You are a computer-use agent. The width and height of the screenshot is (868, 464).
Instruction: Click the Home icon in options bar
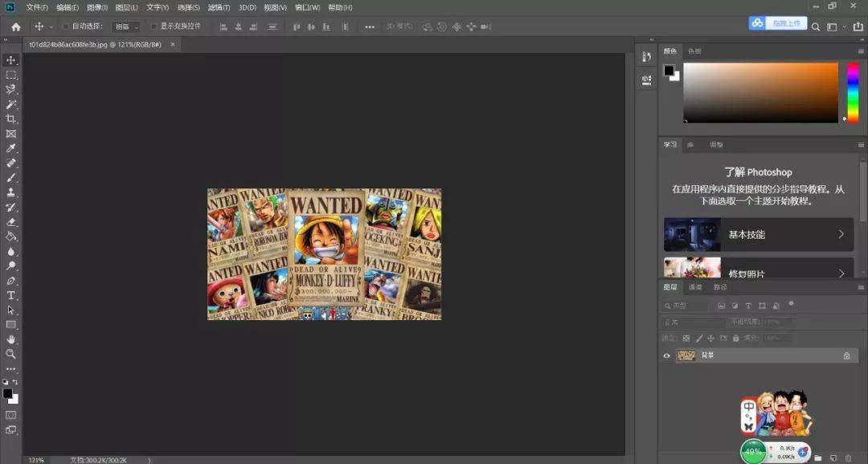point(16,27)
